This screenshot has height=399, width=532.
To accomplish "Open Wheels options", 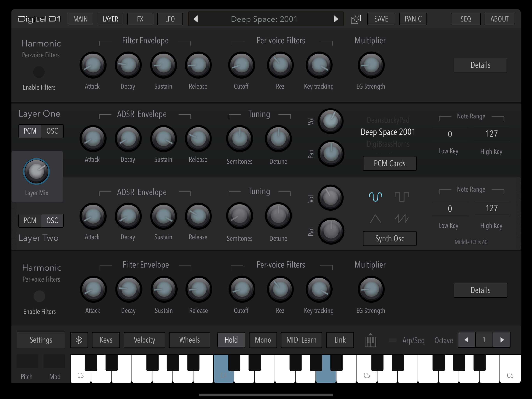I will tap(189, 340).
